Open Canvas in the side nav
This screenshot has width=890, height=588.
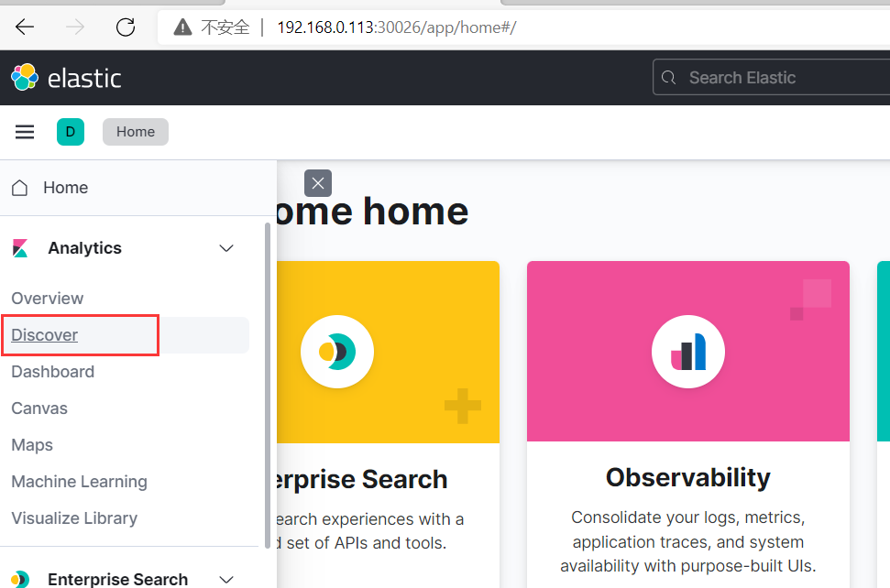click(39, 408)
